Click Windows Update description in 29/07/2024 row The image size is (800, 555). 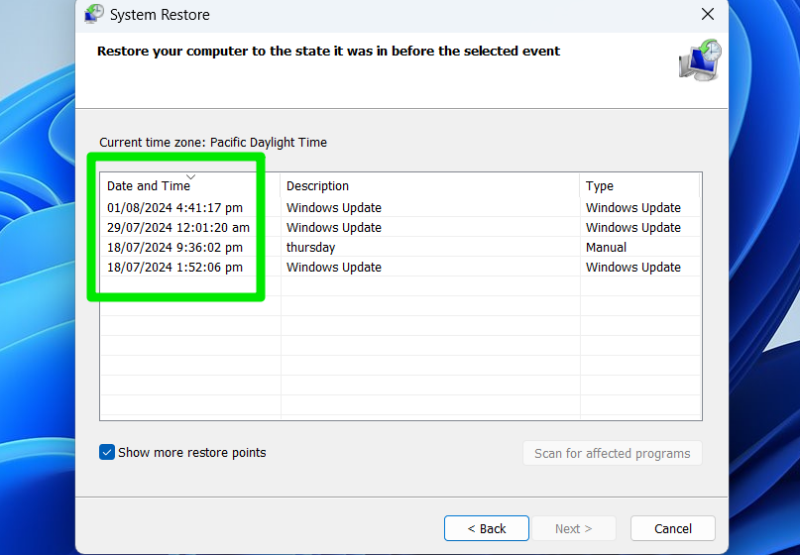(x=334, y=228)
